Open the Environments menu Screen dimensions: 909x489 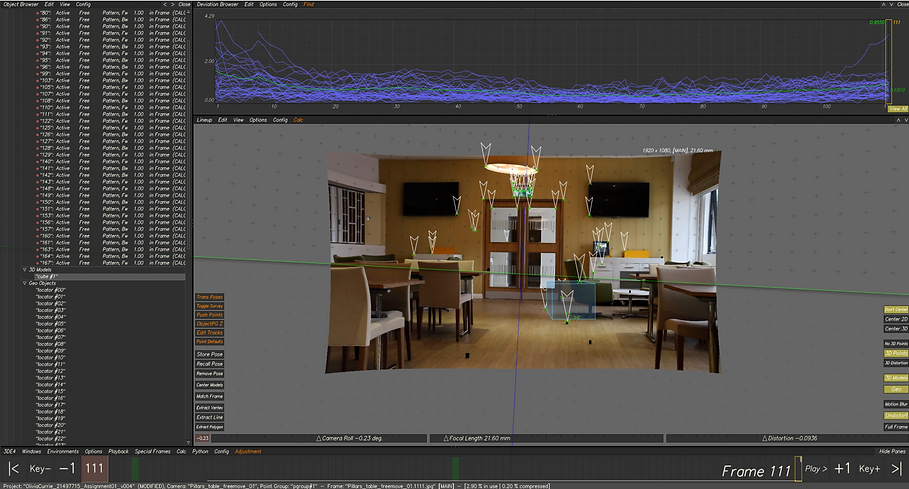[63, 451]
